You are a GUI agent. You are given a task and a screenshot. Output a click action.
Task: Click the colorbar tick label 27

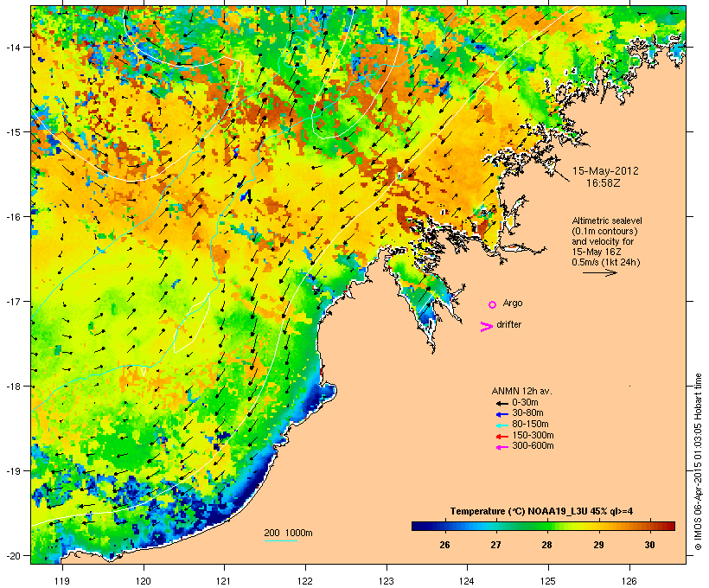495,545
